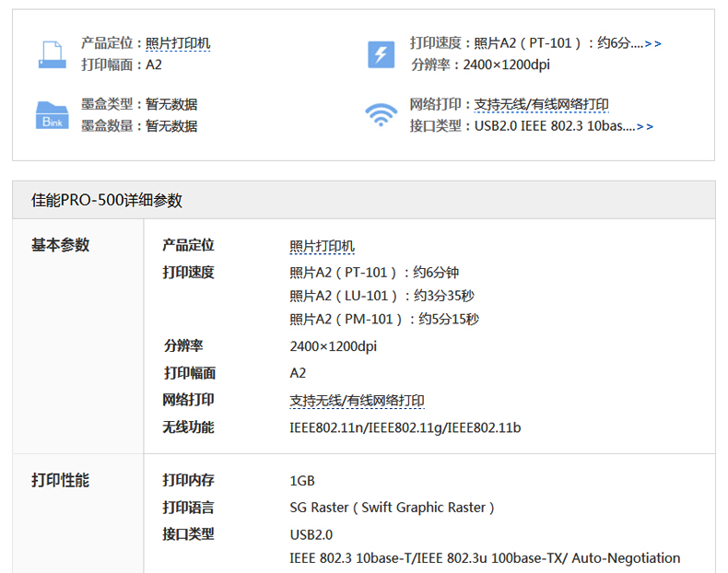This screenshot has width=728, height=573.
Task: Click the 佳能PRO-500详细参数 heading
Action: pyautogui.click(x=107, y=201)
